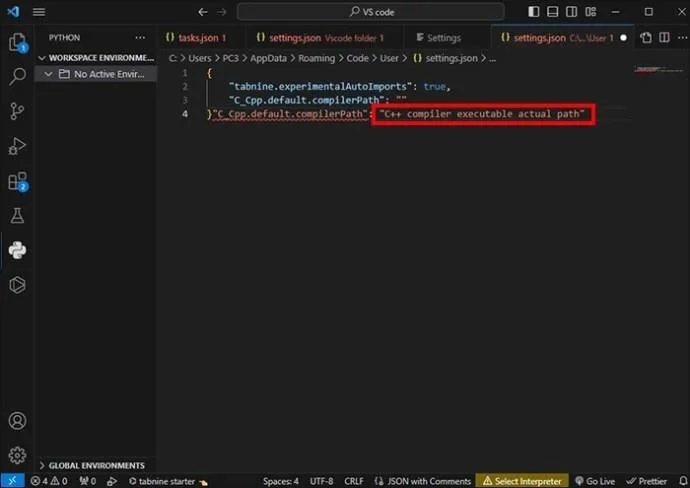Switch to the Settings tab
Screen dimensions: 690x488
click(x=439, y=38)
